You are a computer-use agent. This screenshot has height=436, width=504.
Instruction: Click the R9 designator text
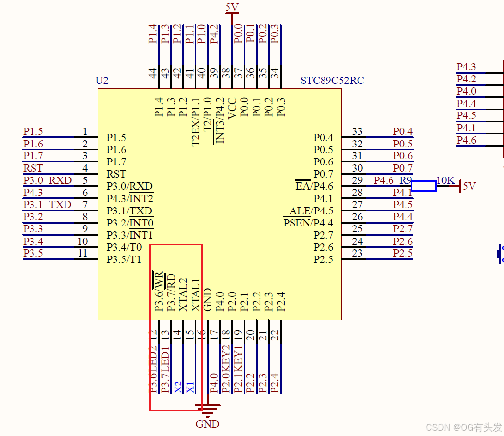click(x=406, y=180)
